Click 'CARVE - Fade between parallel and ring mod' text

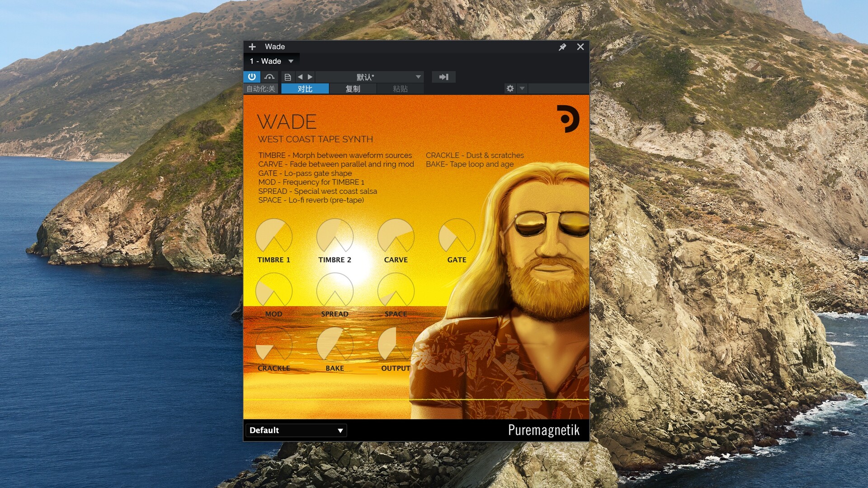click(x=336, y=164)
